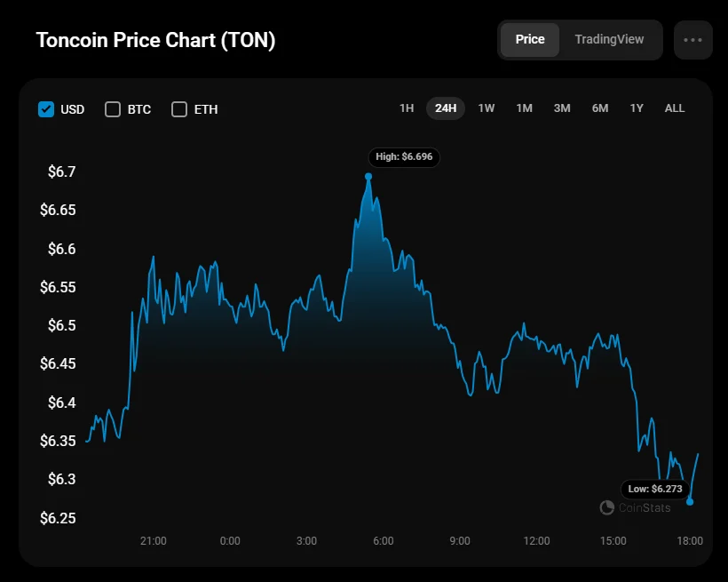
Task: Click the low point marker dot
Action: [x=690, y=502]
